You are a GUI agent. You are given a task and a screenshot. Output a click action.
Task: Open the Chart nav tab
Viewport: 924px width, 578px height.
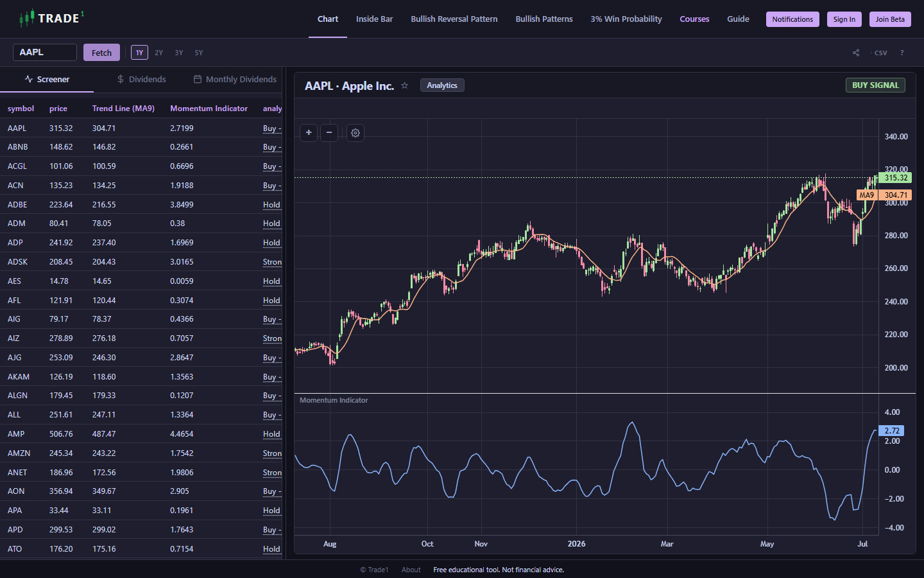click(328, 19)
